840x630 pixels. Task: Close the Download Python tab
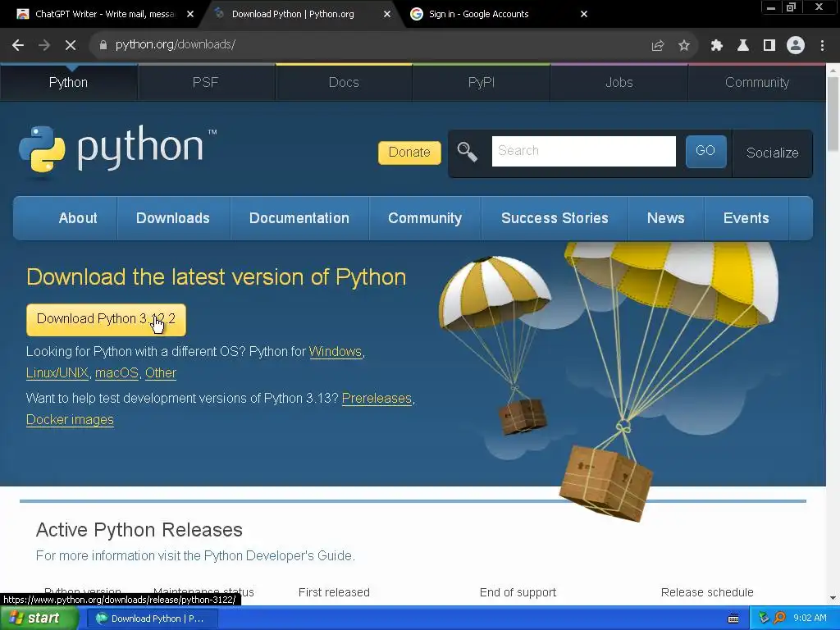[x=387, y=15]
